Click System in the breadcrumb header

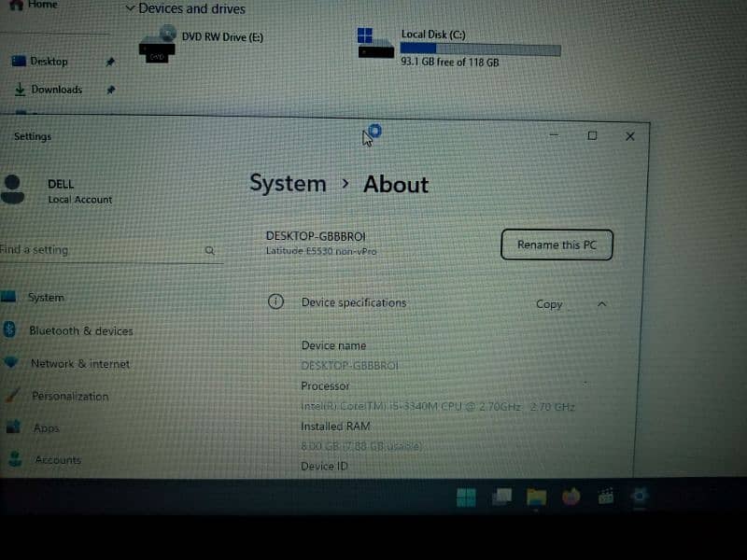coord(288,184)
